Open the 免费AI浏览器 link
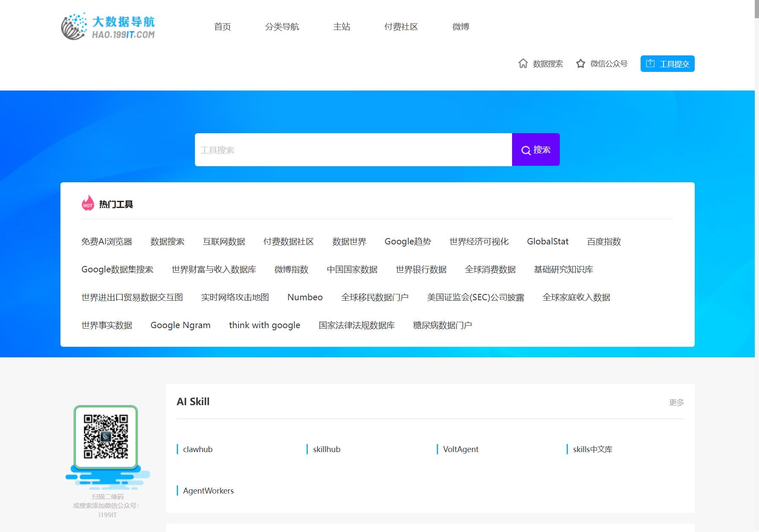 [x=107, y=241]
